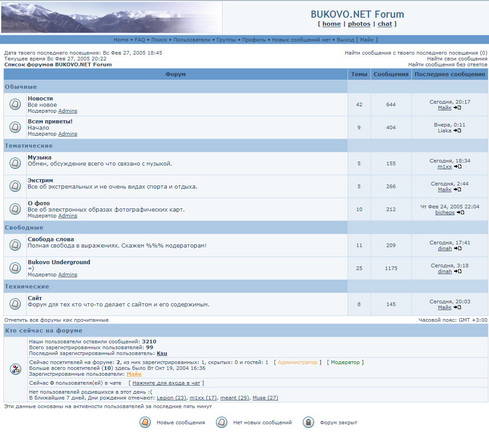Open the Музыка forum

pyautogui.click(x=39, y=157)
